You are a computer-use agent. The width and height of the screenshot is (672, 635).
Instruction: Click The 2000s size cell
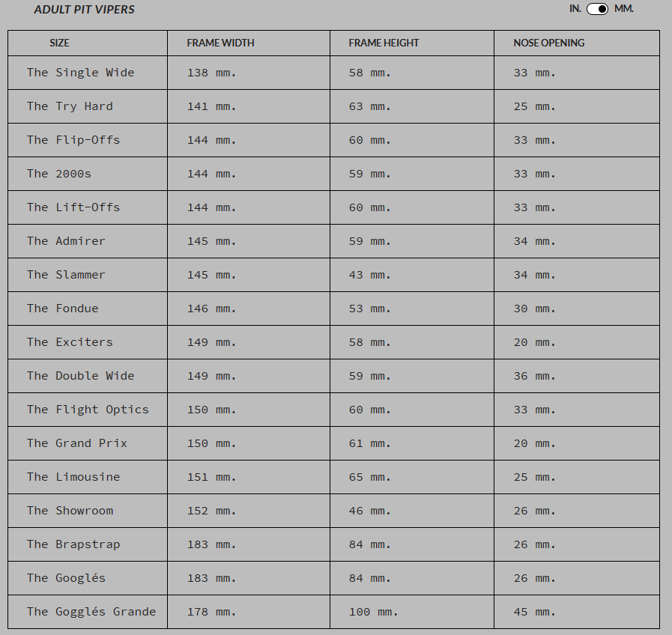(x=88, y=174)
